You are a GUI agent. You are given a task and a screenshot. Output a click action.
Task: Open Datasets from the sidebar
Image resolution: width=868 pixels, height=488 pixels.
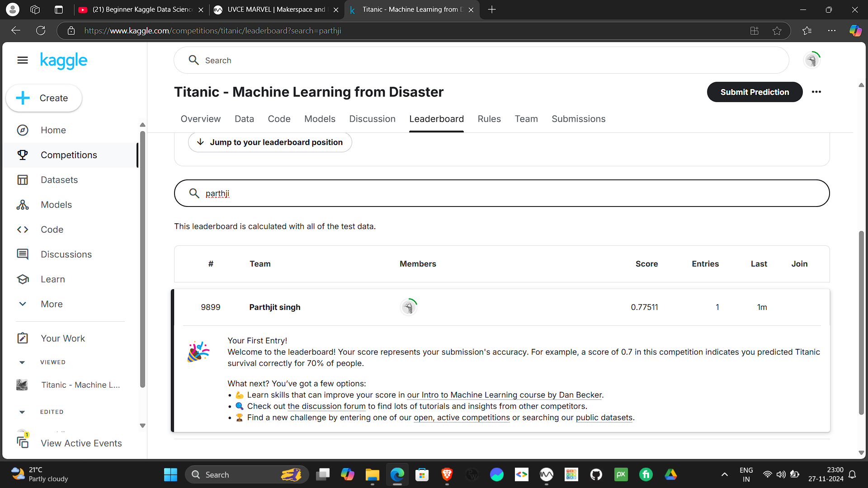point(59,180)
